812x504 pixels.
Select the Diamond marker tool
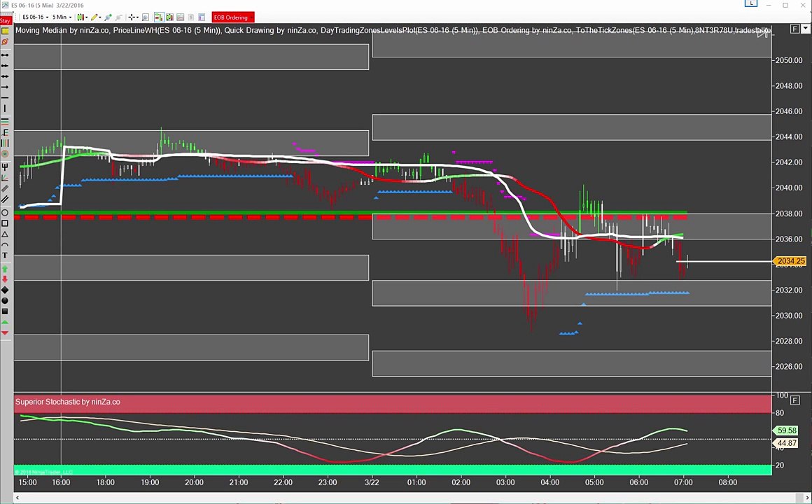5,290
